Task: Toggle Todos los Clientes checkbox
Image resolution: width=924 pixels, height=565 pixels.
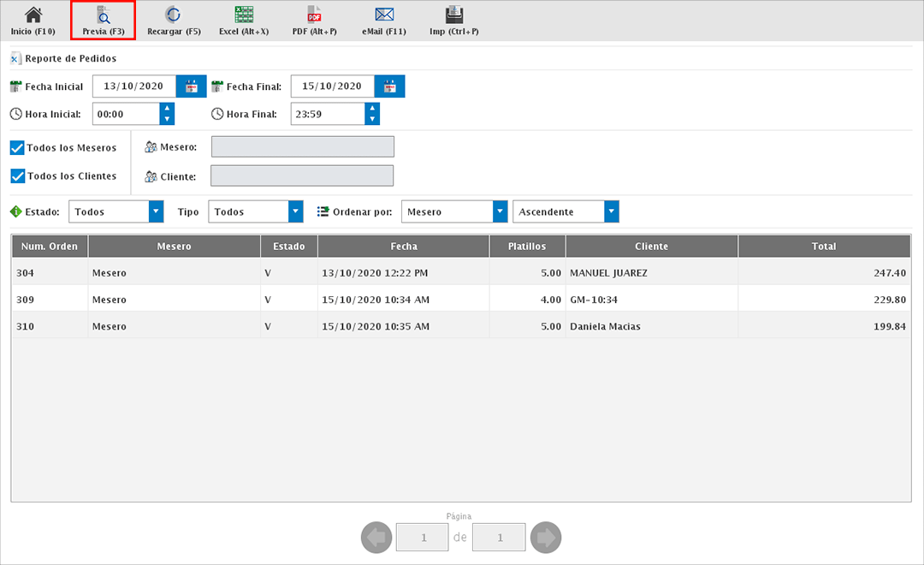Action: pos(17,176)
